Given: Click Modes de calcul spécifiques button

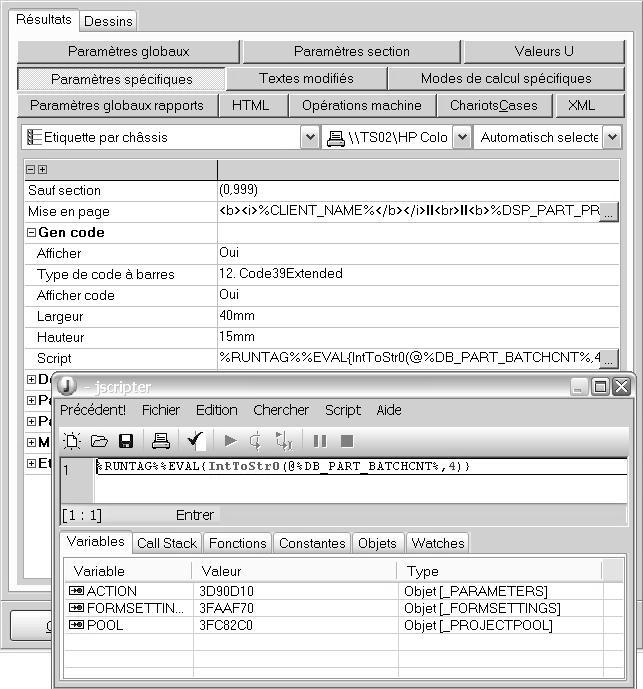Looking at the screenshot, I should [506, 78].
